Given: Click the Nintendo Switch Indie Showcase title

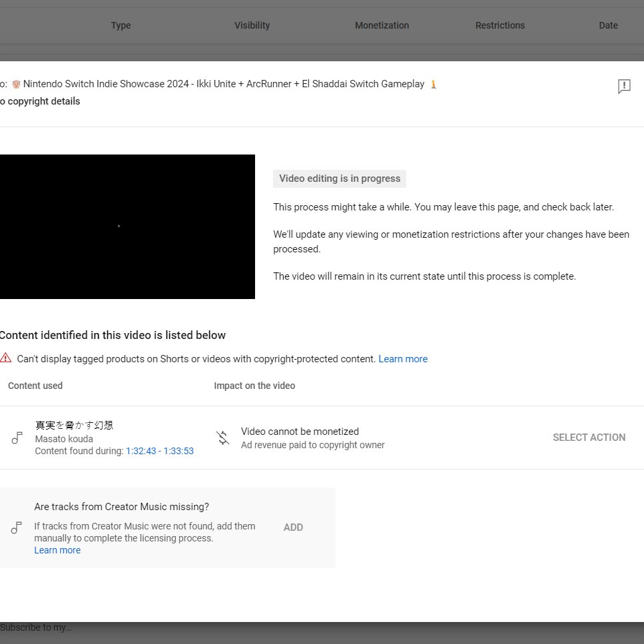Looking at the screenshot, I should pyautogui.click(x=224, y=84).
